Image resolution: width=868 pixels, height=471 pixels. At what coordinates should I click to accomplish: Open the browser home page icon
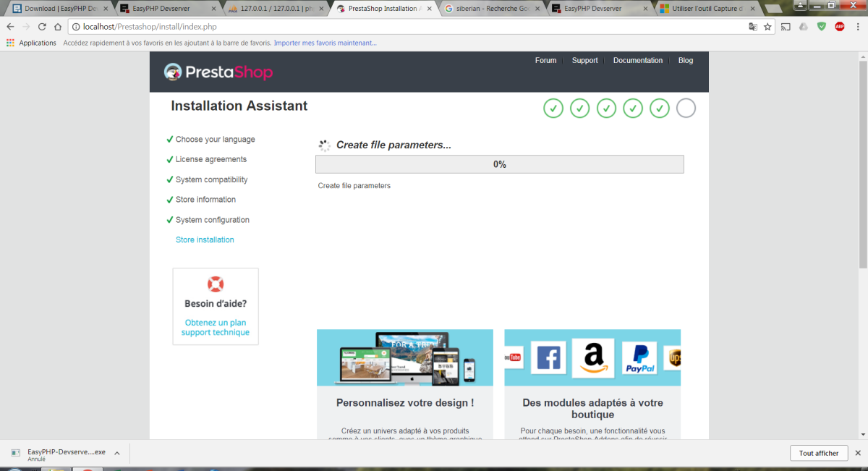[x=58, y=27]
